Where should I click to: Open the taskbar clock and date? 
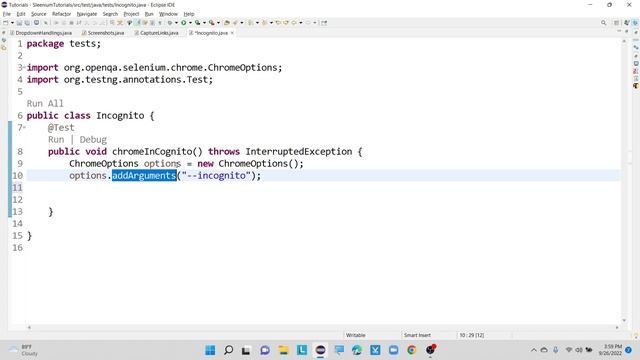[610, 350]
